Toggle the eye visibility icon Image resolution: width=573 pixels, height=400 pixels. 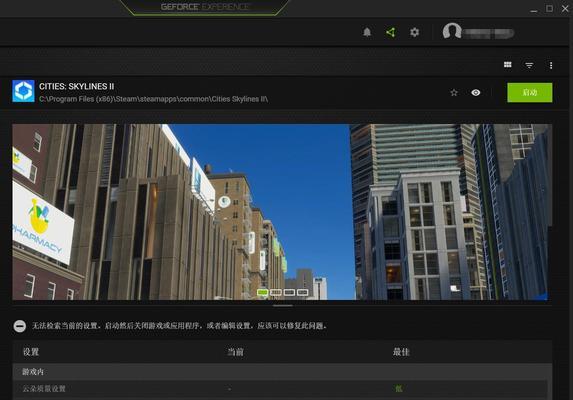tap(475, 93)
